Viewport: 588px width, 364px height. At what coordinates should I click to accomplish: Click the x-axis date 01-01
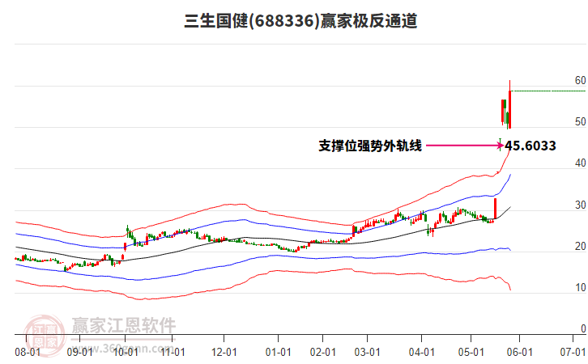click(279, 353)
